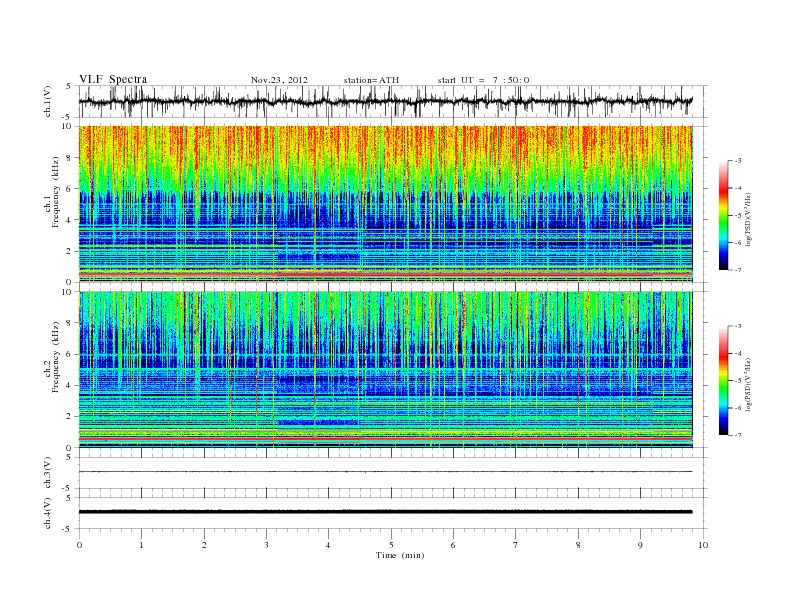Click the "ch.4(V)" axis label
Image resolution: width=792 pixels, height=612 pixels.
[48, 513]
